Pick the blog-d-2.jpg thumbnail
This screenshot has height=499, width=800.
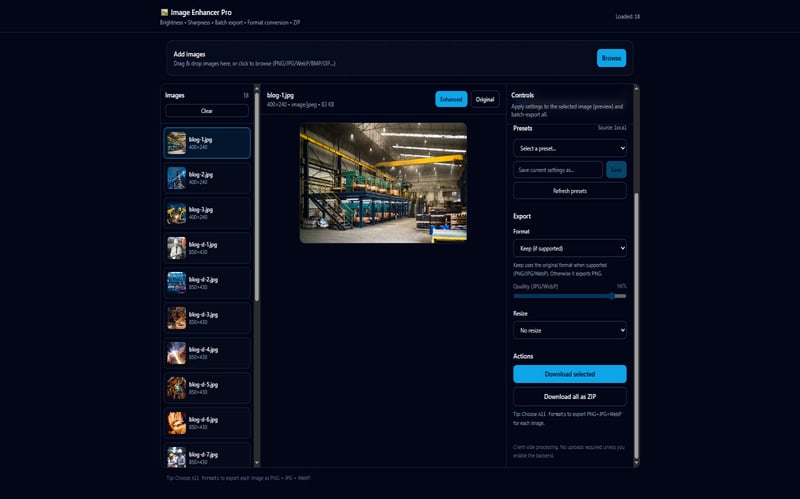(177, 283)
